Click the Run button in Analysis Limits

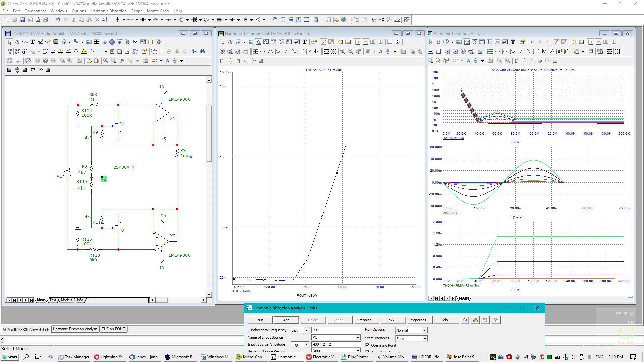(x=260, y=320)
